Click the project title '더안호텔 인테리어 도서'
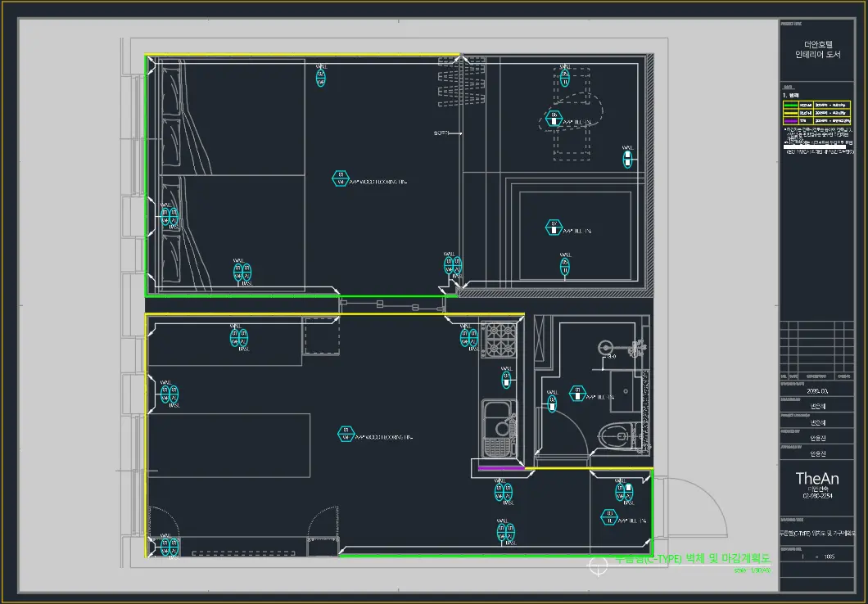The width and height of the screenshot is (868, 604). click(817, 49)
